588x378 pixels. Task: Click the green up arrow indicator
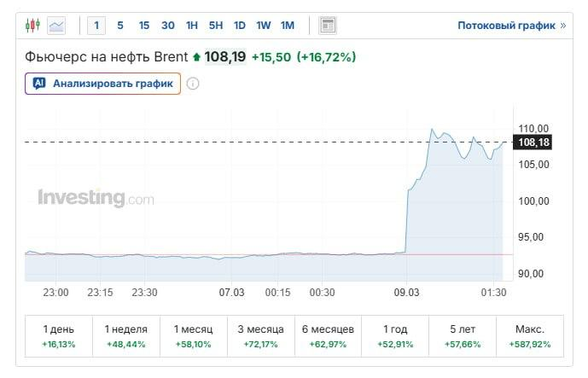196,57
